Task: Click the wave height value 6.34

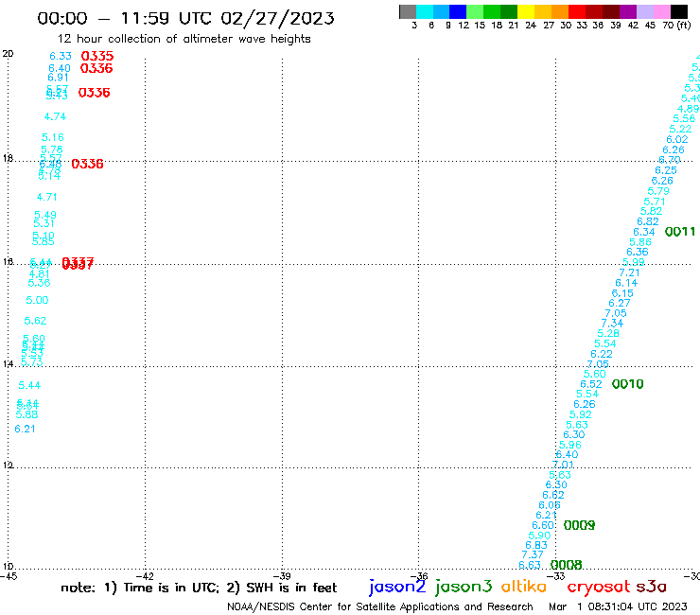Action: tap(644, 232)
